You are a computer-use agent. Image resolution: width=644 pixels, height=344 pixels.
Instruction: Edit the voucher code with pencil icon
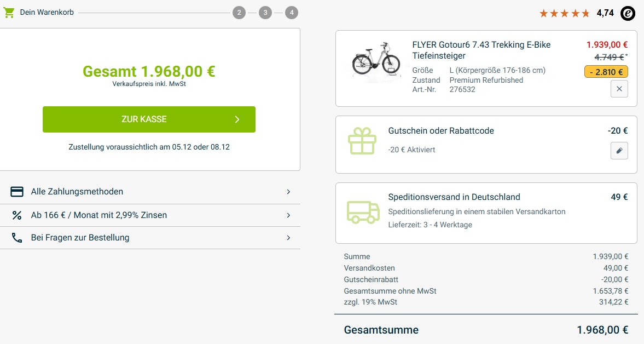click(619, 151)
